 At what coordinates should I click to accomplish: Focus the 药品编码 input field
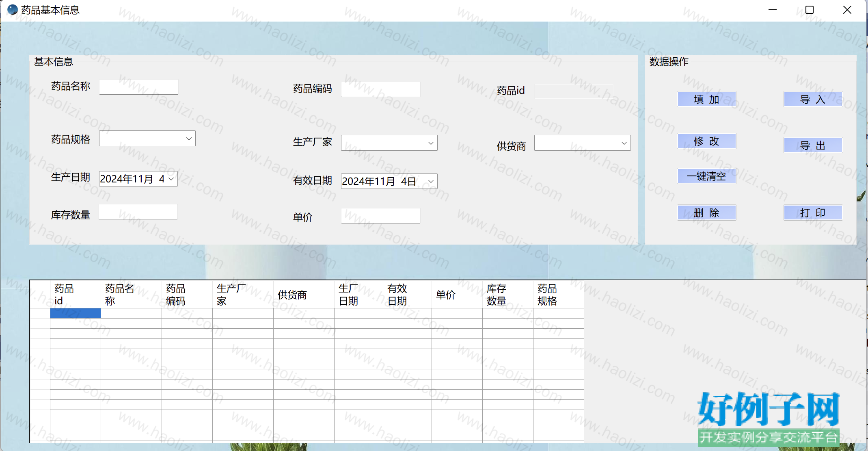coord(380,89)
